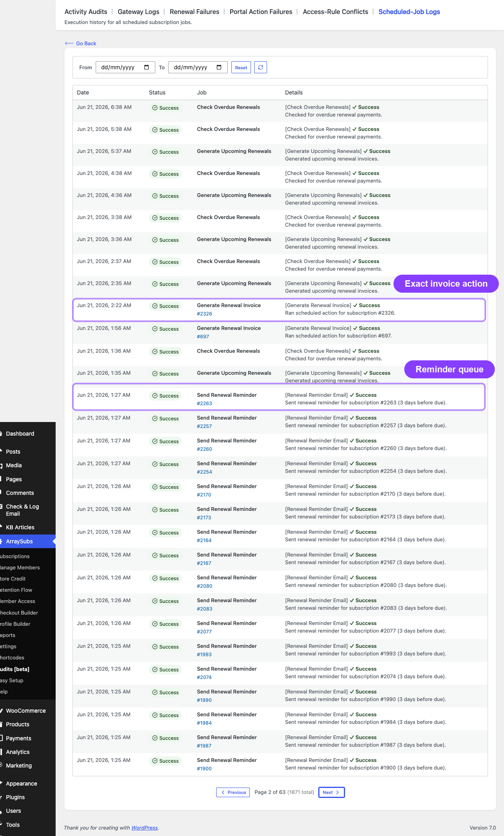Switch to the Gateway Logs tab
The height and width of the screenshot is (836, 504).
pyautogui.click(x=139, y=12)
